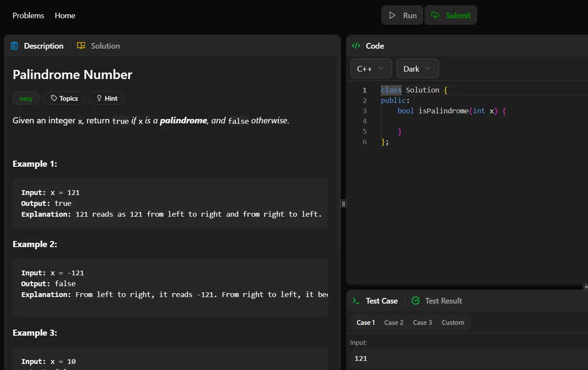Click the 'Input: x = 121' line
Screen dimensions: 588x370
point(50,192)
